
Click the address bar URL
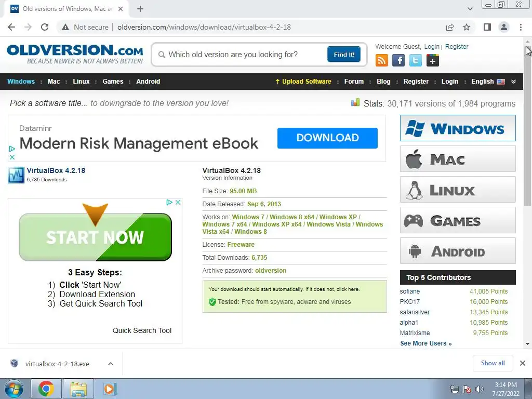coord(204,27)
